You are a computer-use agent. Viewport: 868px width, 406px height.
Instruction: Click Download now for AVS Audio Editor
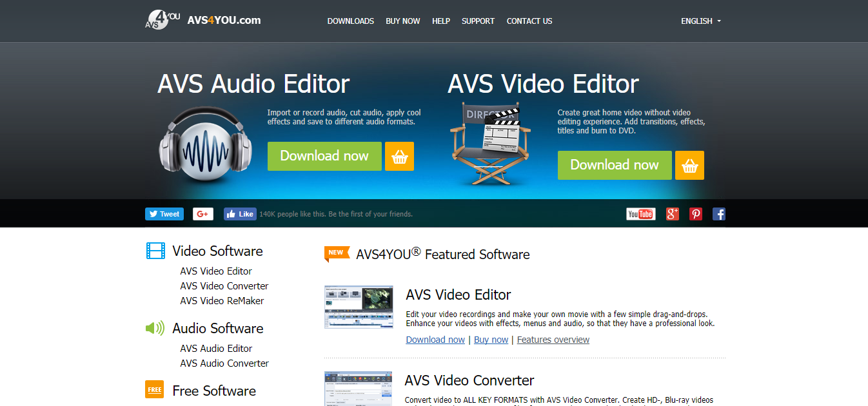click(324, 156)
